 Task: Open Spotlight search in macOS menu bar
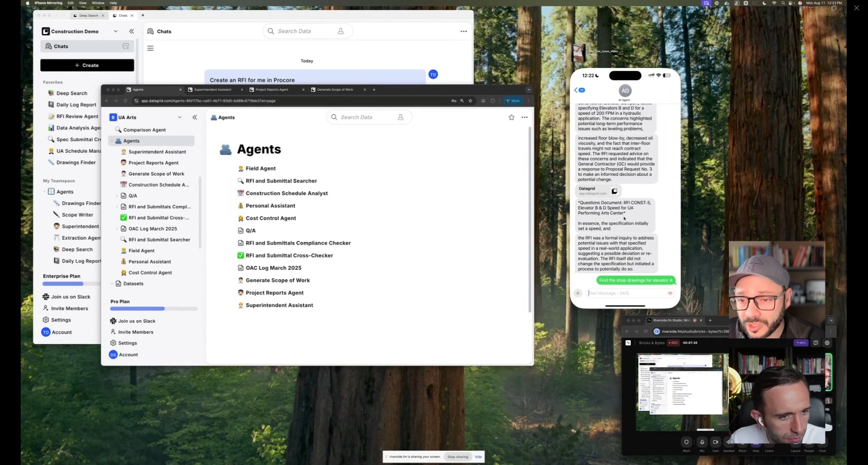[x=783, y=3]
